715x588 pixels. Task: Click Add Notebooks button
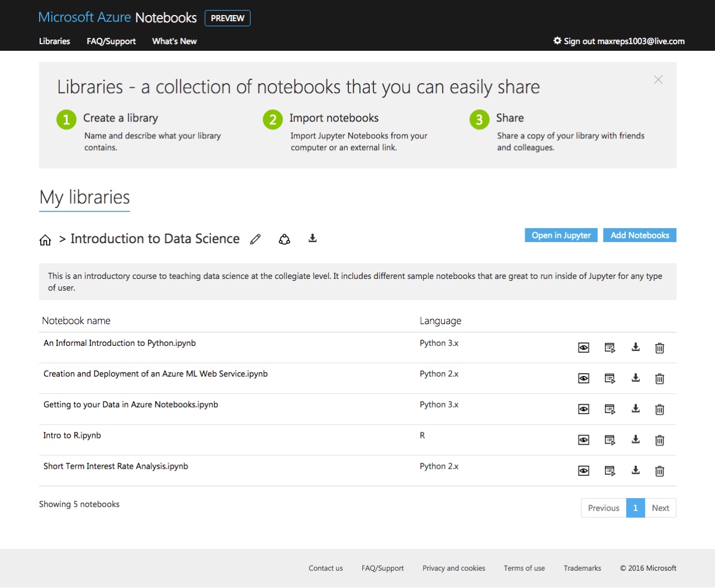click(x=640, y=235)
